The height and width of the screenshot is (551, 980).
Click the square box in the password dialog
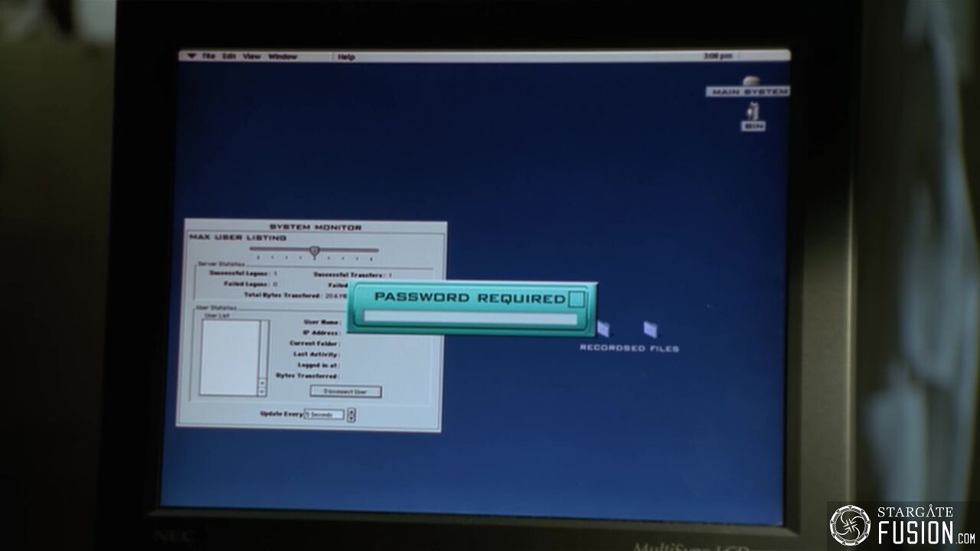pyautogui.click(x=578, y=298)
